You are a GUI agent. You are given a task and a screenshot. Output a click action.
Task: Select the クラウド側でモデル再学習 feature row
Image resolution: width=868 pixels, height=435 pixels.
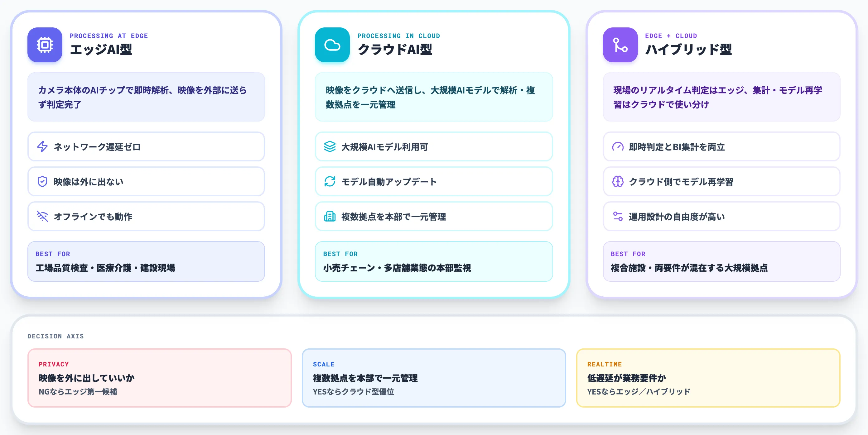pos(721,181)
